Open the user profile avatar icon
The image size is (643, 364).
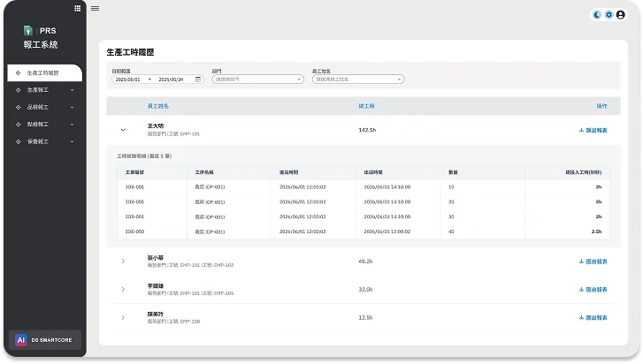coord(621,15)
